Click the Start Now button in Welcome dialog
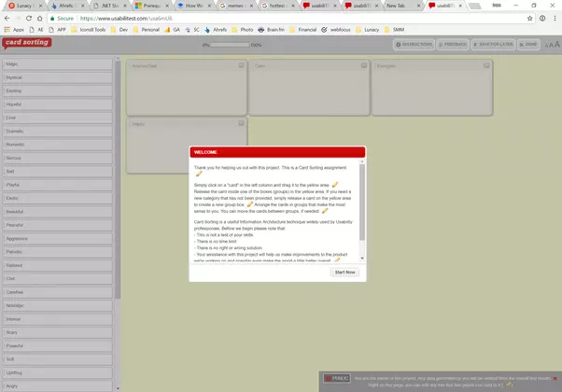562x392 pixels. click(x=344, y=273)
